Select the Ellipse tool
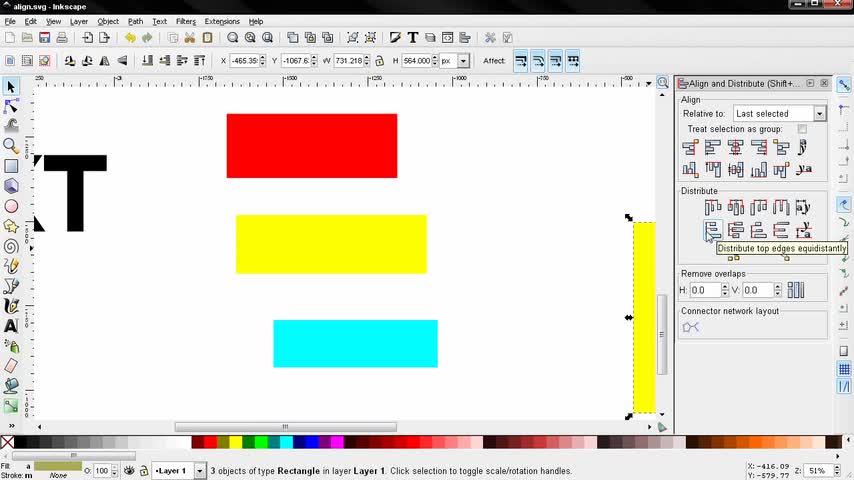This screenshot has height=480, width=854. 11,206
